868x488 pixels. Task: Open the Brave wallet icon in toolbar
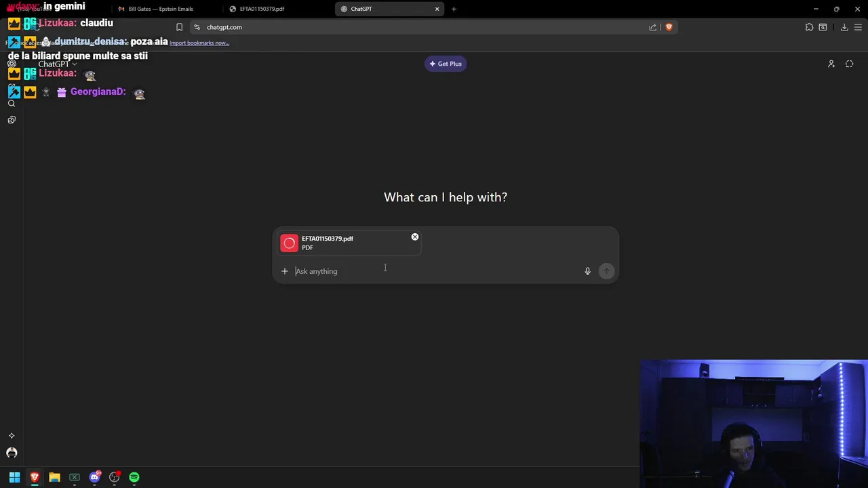pos(823,27)
